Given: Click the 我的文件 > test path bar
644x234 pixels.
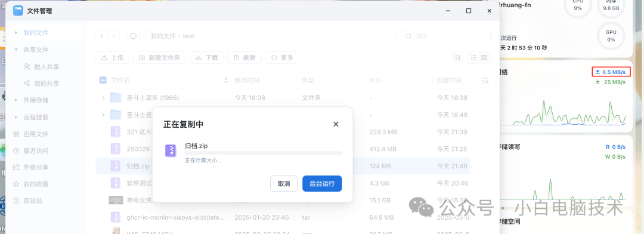Looking at the screenshot, I should pyautogui.click(x=270, y=36).
